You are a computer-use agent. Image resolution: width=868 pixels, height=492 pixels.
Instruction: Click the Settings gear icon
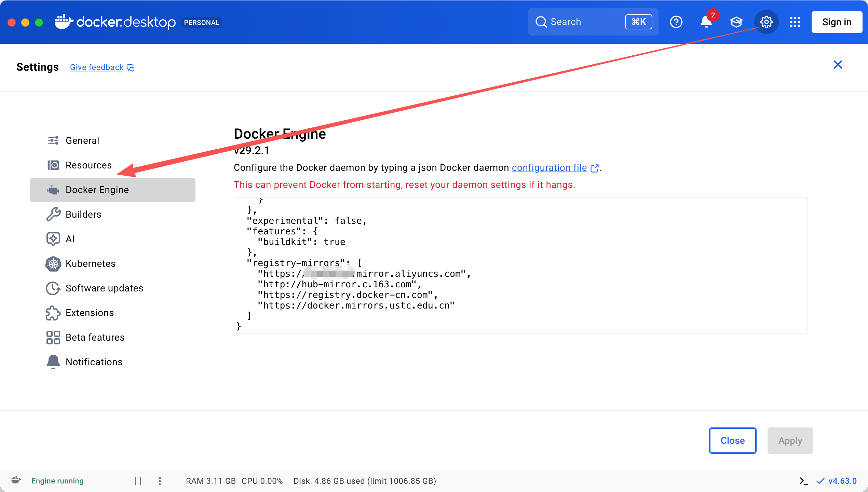(x=766, y=22)
